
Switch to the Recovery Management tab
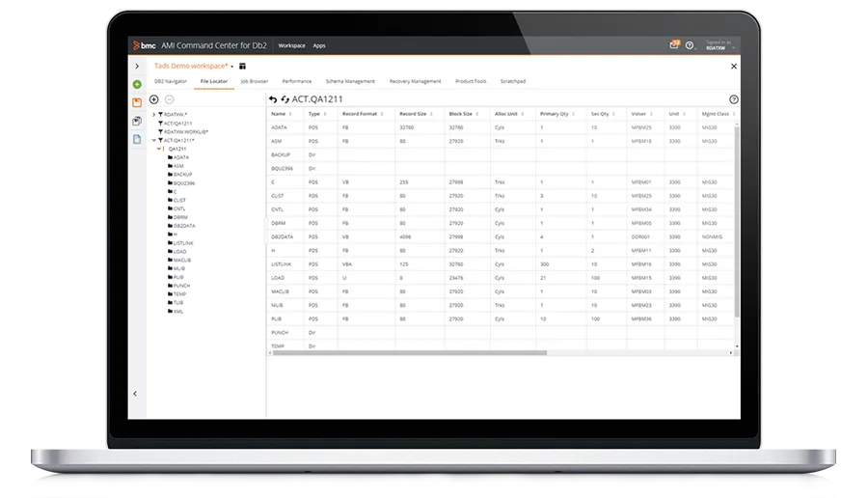415,81
